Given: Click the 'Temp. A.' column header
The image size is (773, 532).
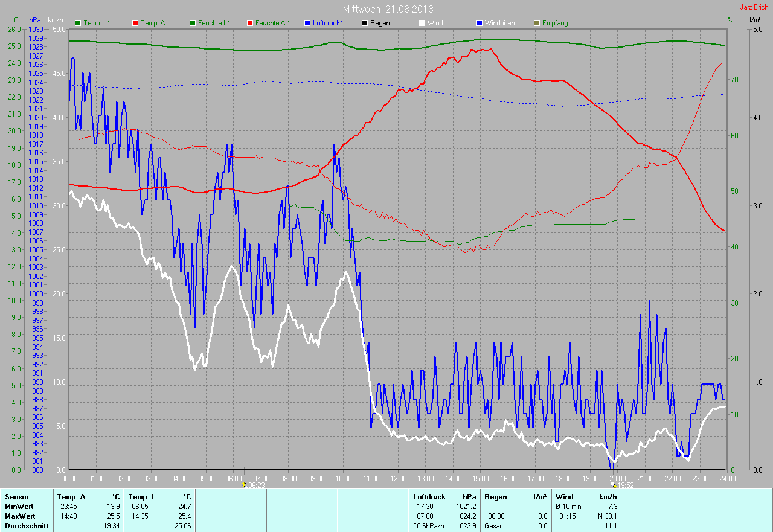Looking at the screenshot, I should 72,497.
